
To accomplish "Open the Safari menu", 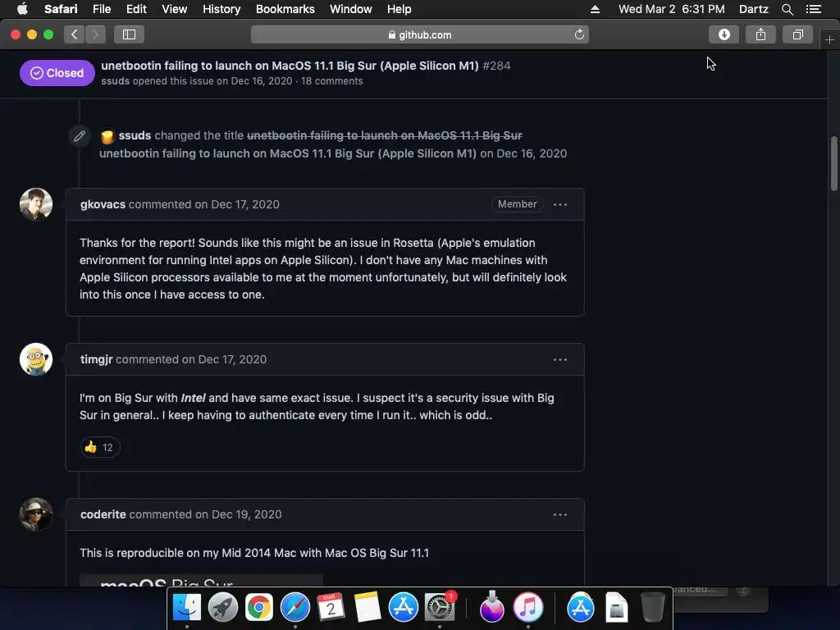I will tap(61, 9).
